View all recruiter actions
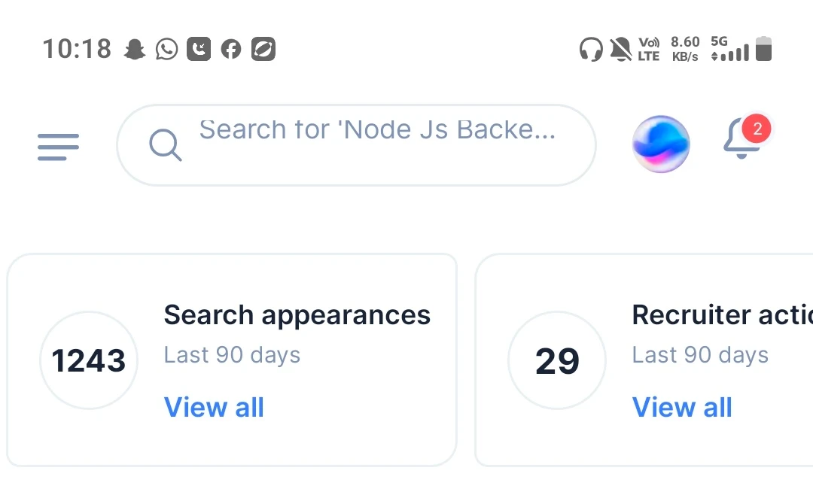This screenshot has height=504, width=813. click(682, 407)
